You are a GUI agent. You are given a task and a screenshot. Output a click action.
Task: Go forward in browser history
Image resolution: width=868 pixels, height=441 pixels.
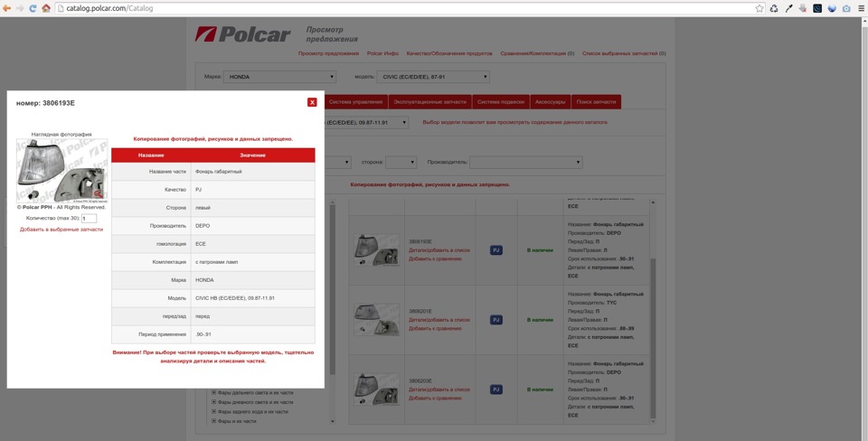point(20,8)
